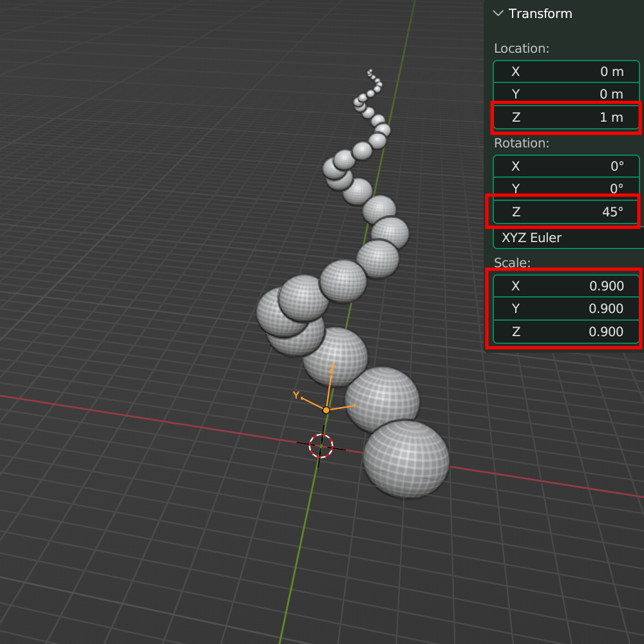Edit Location Y field showing 0 m

point(566,94)
